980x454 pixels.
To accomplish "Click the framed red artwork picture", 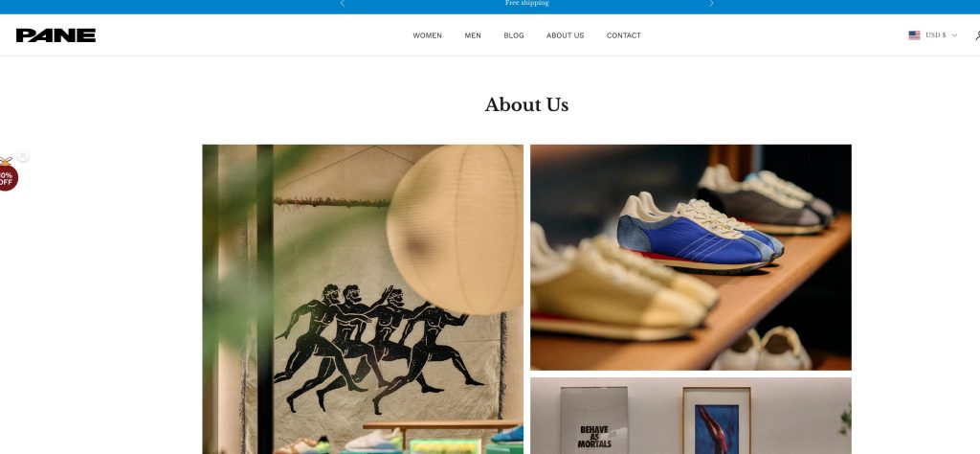I will click(717, 420).
